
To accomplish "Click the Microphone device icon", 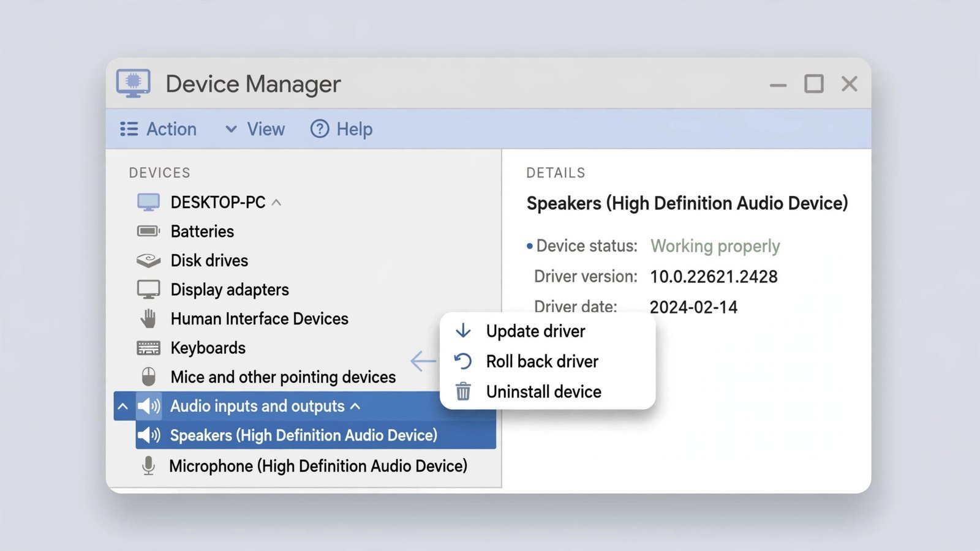I will tap(148, 466).
